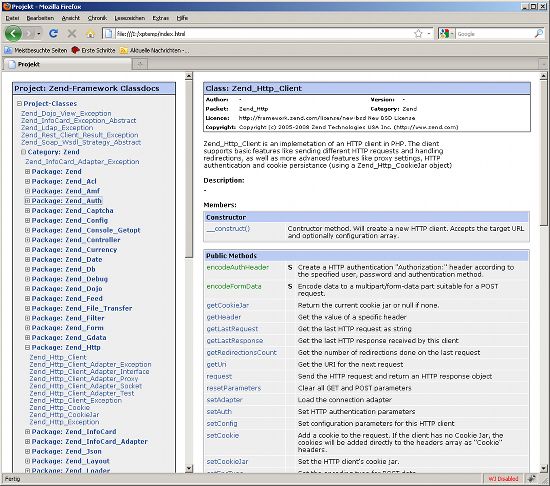Click the green Back navigation button
The image size is (550, 486).
(13, 34)
